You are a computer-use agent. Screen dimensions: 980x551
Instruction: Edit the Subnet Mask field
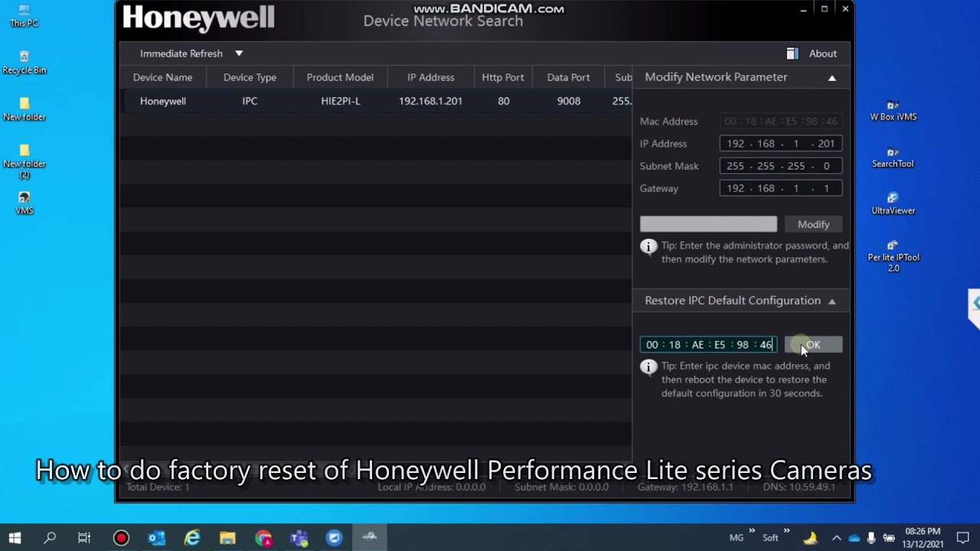click(781, 166)
